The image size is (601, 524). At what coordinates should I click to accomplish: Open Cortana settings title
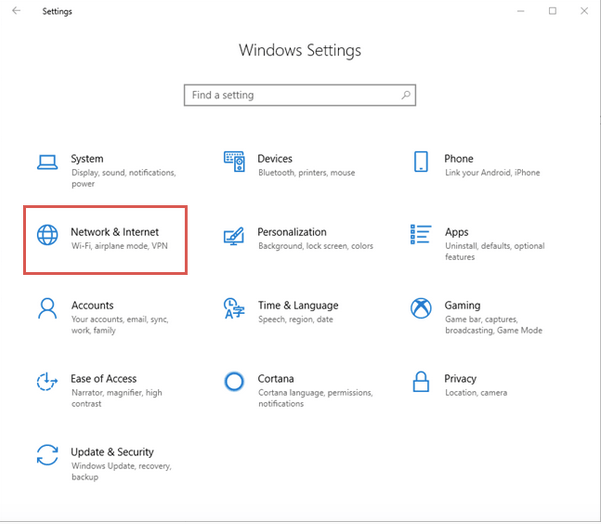click(x=276, y=379)
